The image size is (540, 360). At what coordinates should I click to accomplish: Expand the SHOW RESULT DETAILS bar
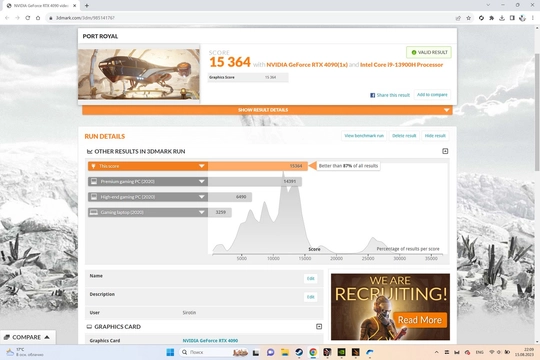[267, 110]
